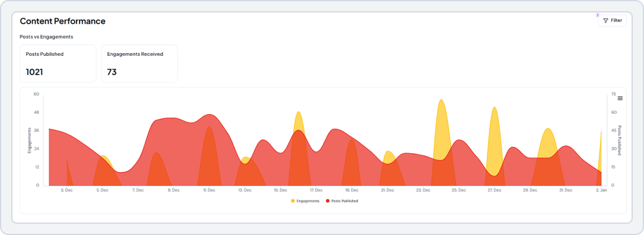Click the red Posts Published legend dot
644x235 pixels.
328,201
